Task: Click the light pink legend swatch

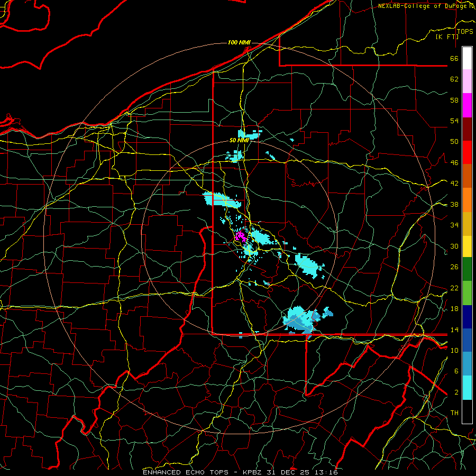Action: tap(467, 81)
